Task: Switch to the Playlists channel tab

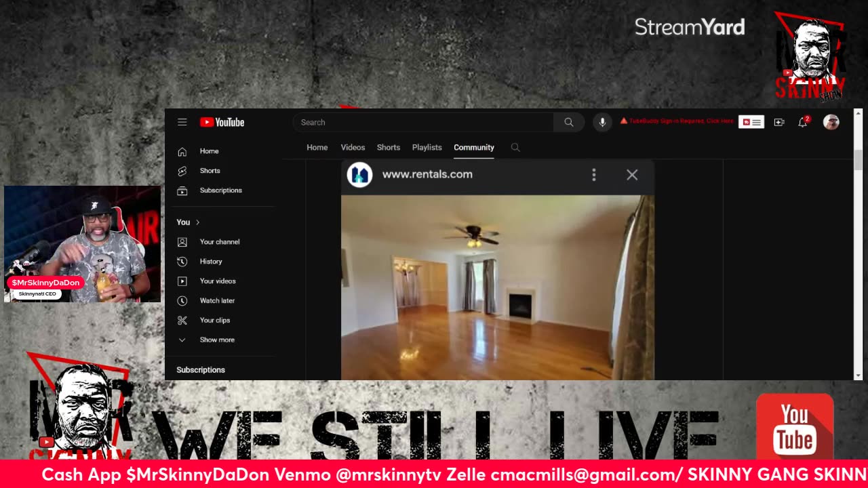Action: tap(427, 147)
